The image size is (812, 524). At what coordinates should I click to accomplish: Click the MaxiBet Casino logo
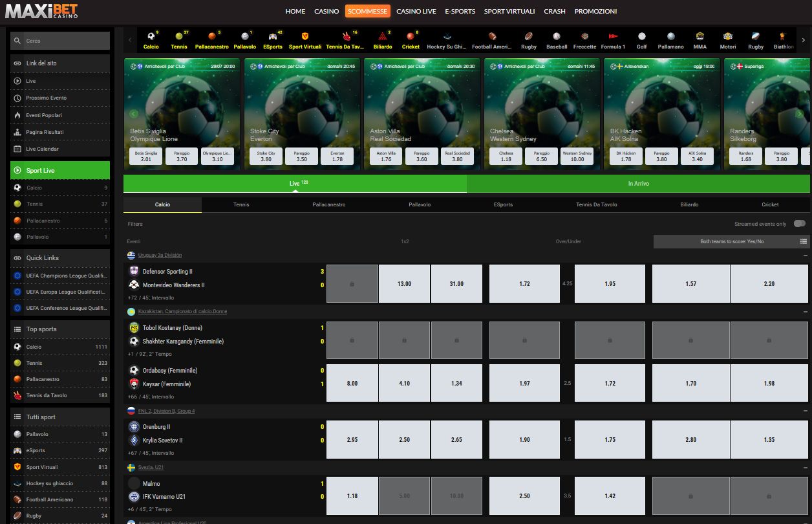pos(42,11)
